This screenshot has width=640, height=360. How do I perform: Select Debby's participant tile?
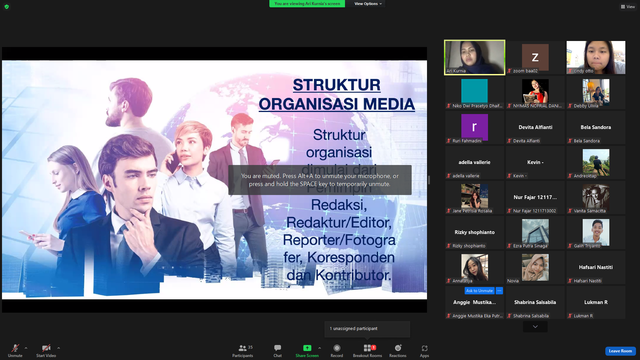tap(596, 93)
